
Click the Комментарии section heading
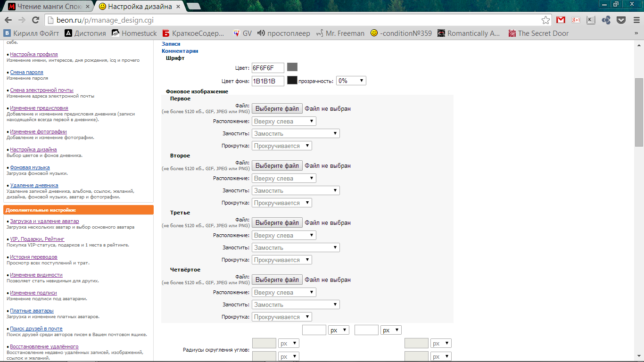click(180, 51)
